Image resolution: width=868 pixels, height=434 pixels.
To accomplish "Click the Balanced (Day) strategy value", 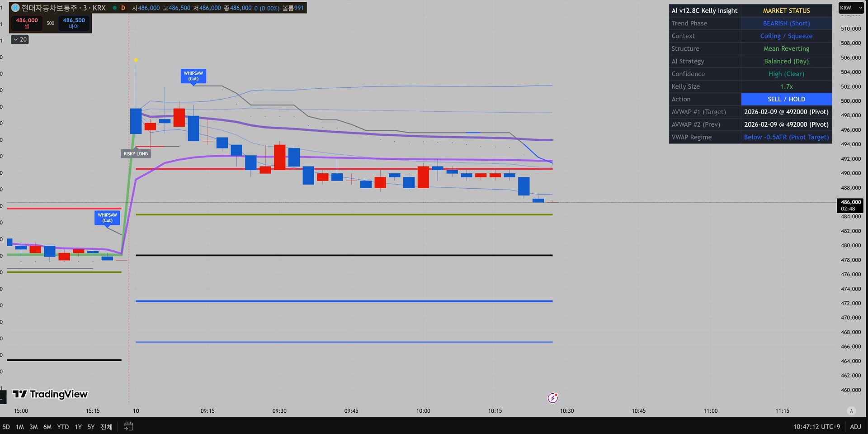I will (786, 61).
